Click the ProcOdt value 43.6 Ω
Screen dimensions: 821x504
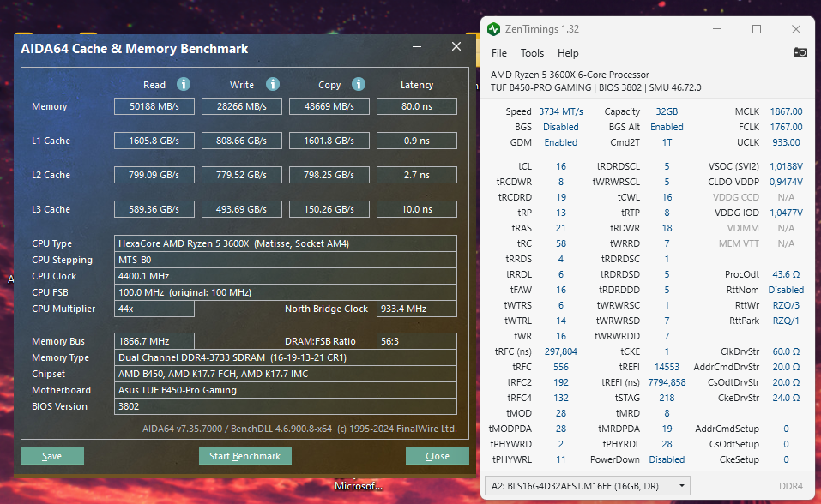point(786,274)
